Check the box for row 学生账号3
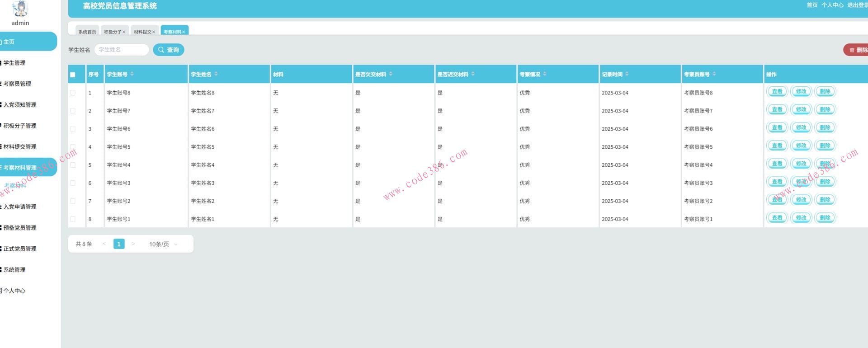 click(73, 183)
